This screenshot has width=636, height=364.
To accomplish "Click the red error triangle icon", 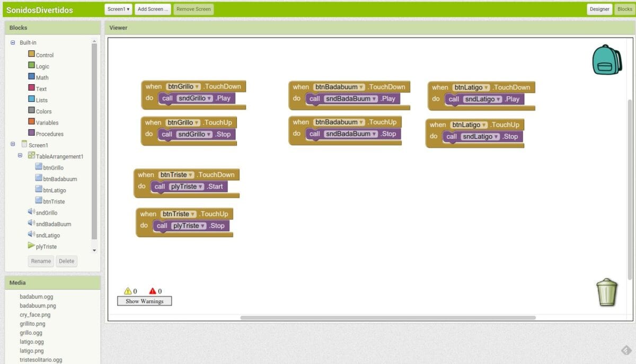I will (153, 291).
